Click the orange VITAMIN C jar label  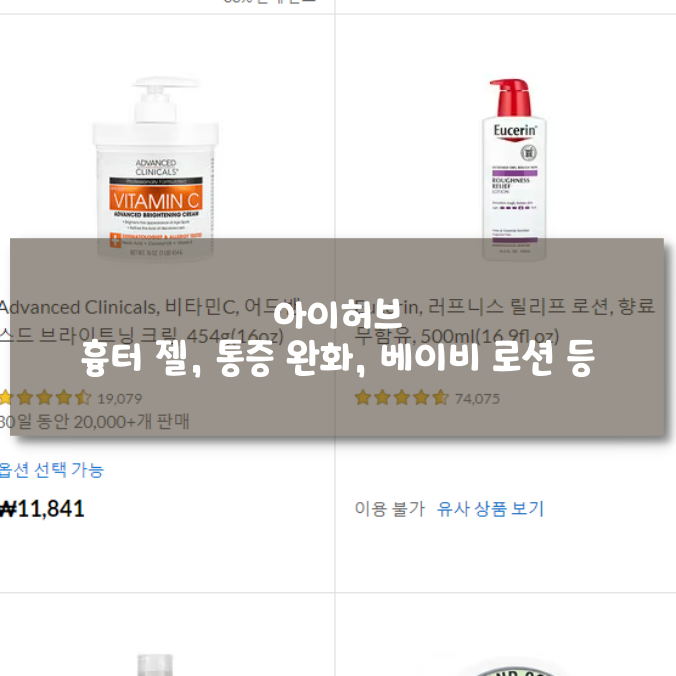tap(156, 199)
